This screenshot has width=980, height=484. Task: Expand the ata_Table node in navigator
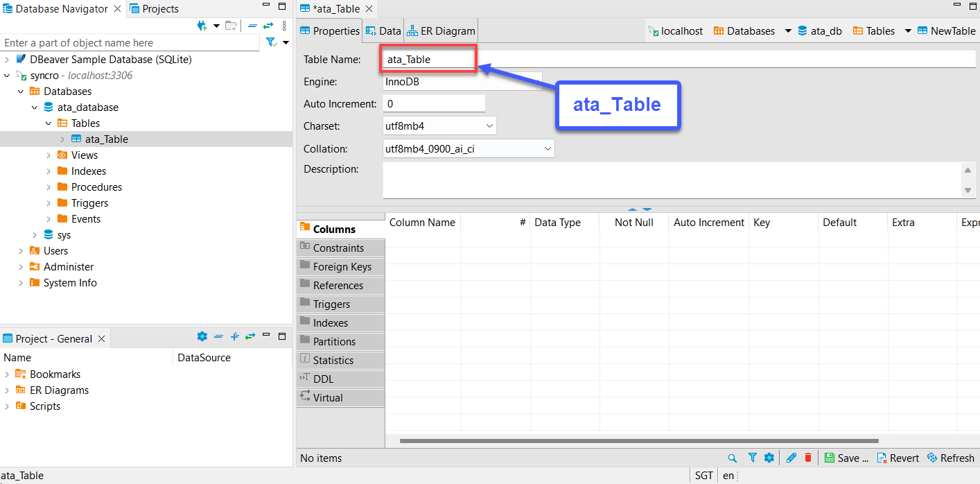(62, 139)
